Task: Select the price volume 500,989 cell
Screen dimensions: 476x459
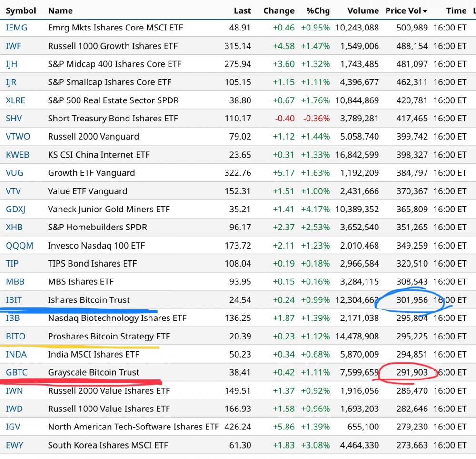Action: (x=412, y=28)
